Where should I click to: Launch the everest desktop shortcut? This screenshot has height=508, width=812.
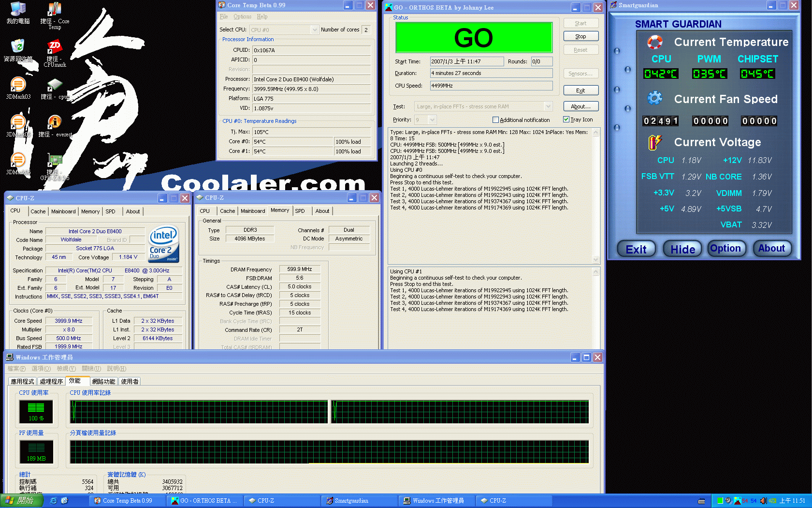[x=55, y=126]
